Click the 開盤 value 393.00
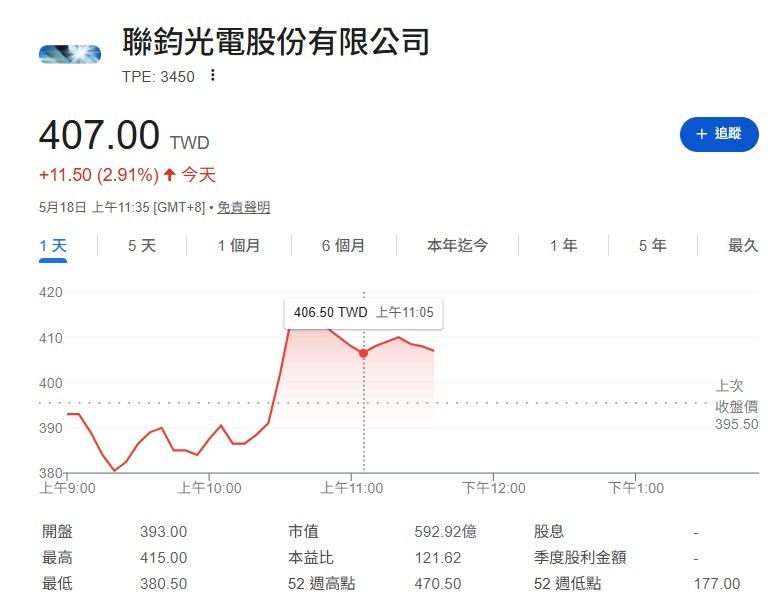 [x=163, y=532]
